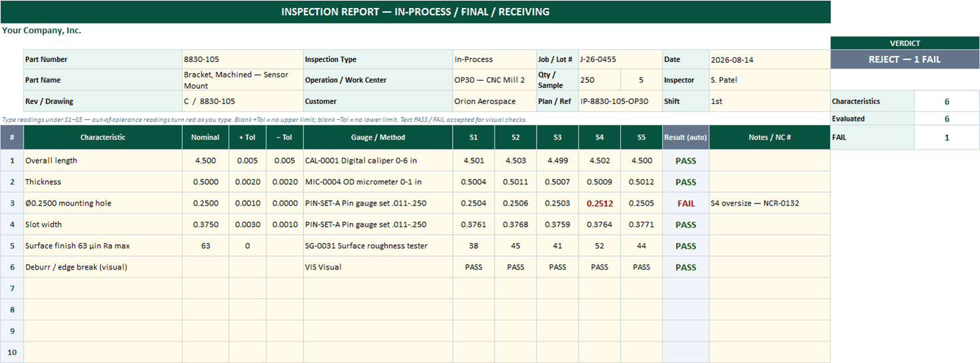
Task: Select the Part Number value 8830-105
Action: tap(243, 59)
